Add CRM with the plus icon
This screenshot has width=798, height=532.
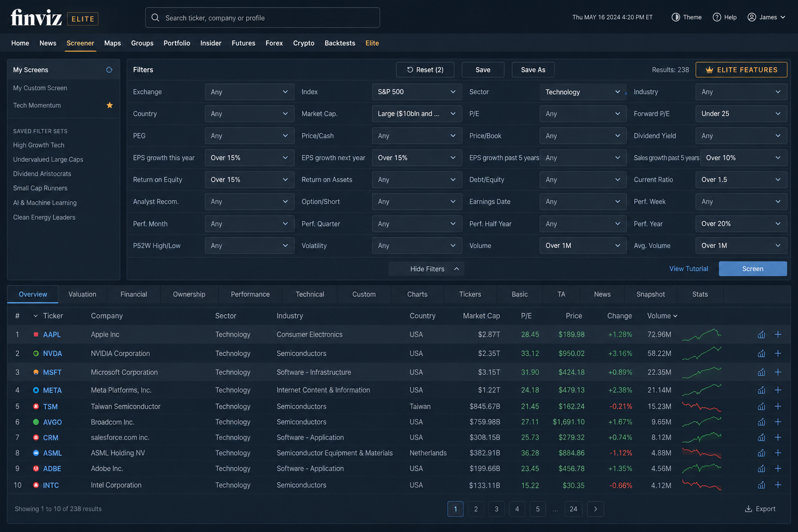pyautogui.click(x=778, y=437)
